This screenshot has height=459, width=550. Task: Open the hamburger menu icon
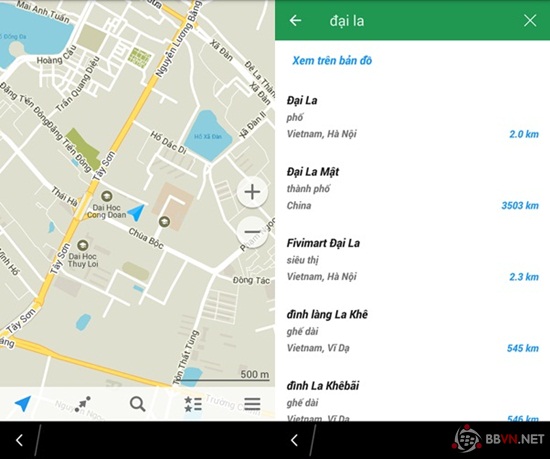point(252,404)
